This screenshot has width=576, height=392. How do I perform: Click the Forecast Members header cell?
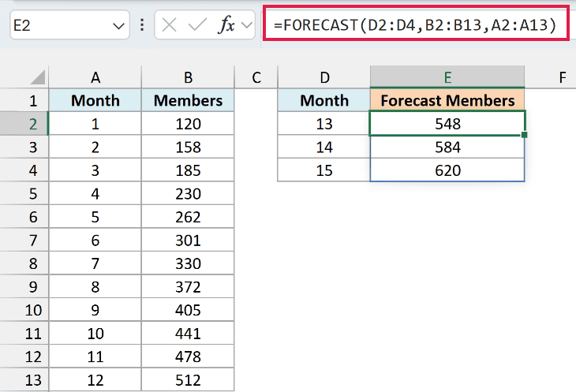447,100
